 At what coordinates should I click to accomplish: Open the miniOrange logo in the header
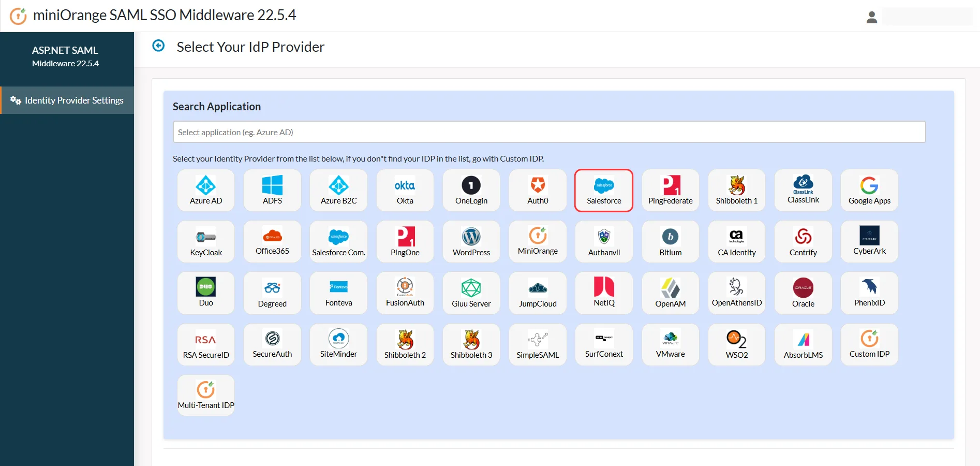(x=19, y=15)
